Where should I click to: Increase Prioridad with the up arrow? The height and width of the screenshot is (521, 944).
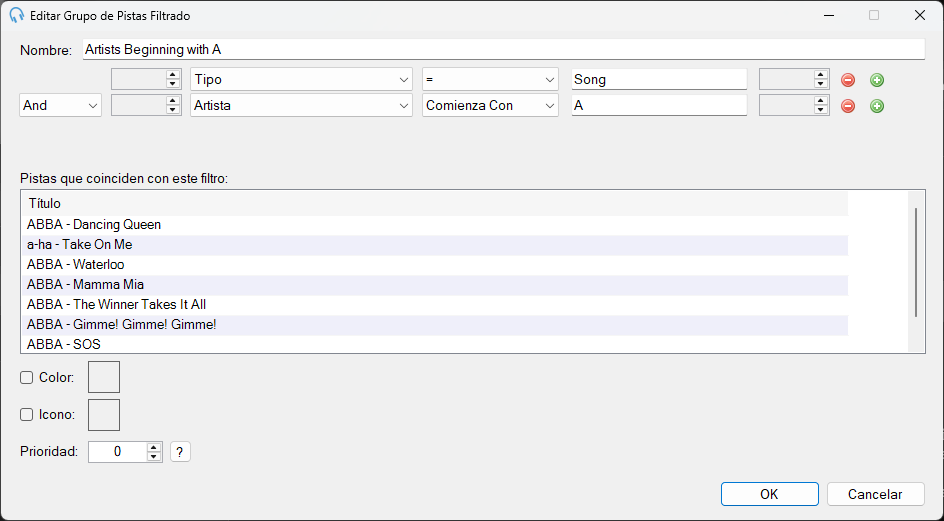pos(154,448)
